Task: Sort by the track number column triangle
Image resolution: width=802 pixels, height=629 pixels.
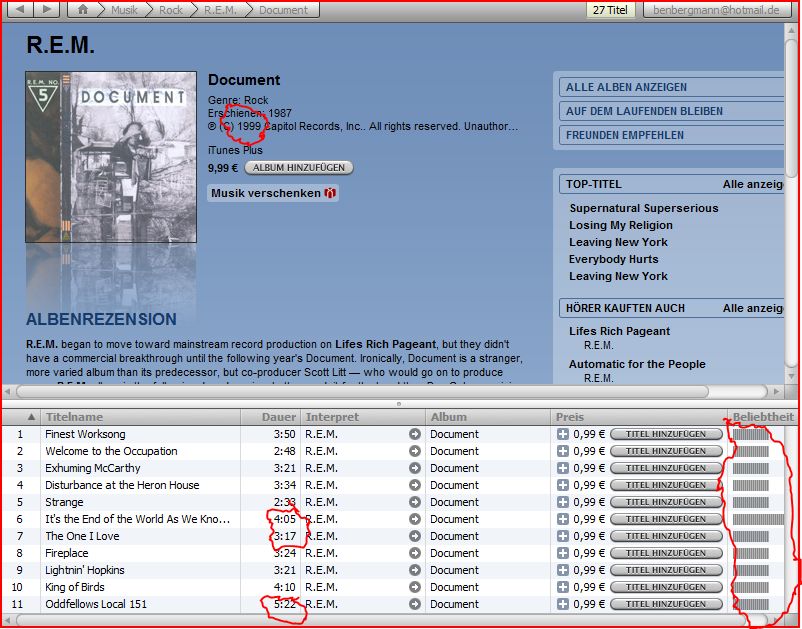Action: [31, 417]
